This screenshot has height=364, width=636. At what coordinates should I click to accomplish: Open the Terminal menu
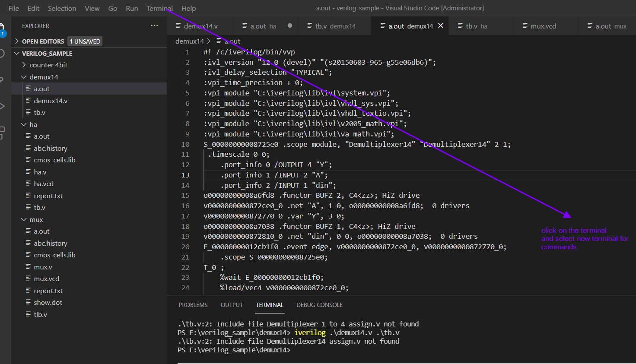pos(159,8)
